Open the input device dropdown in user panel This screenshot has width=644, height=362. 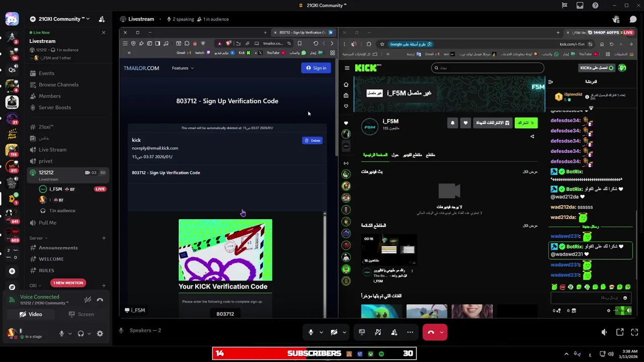point(69,333)
